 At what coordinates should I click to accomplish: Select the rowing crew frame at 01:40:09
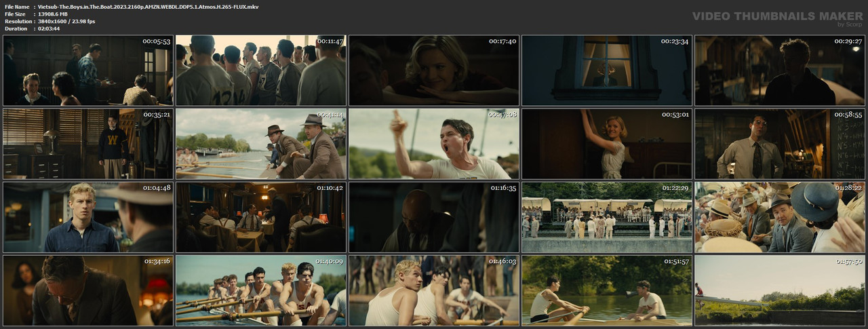(261, 290)
